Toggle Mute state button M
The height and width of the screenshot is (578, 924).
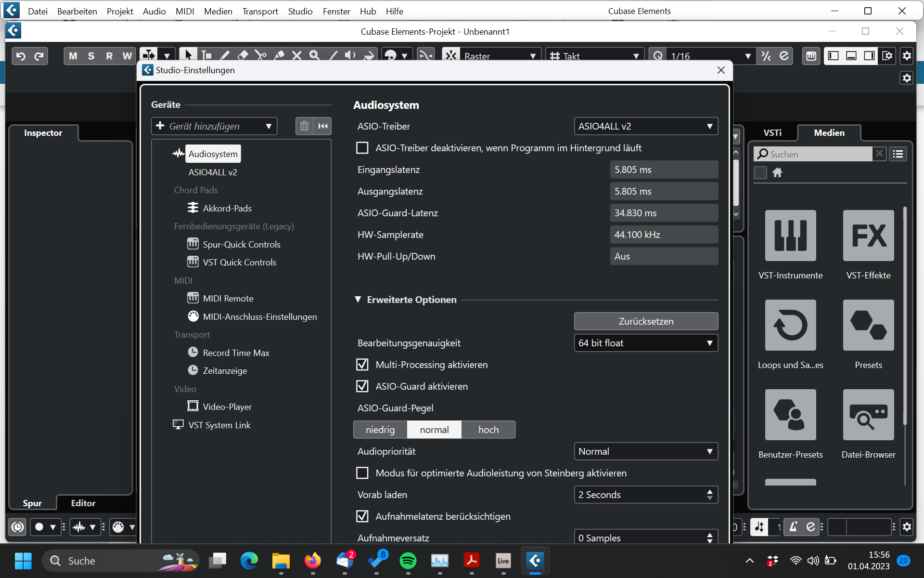coord(73,56)
